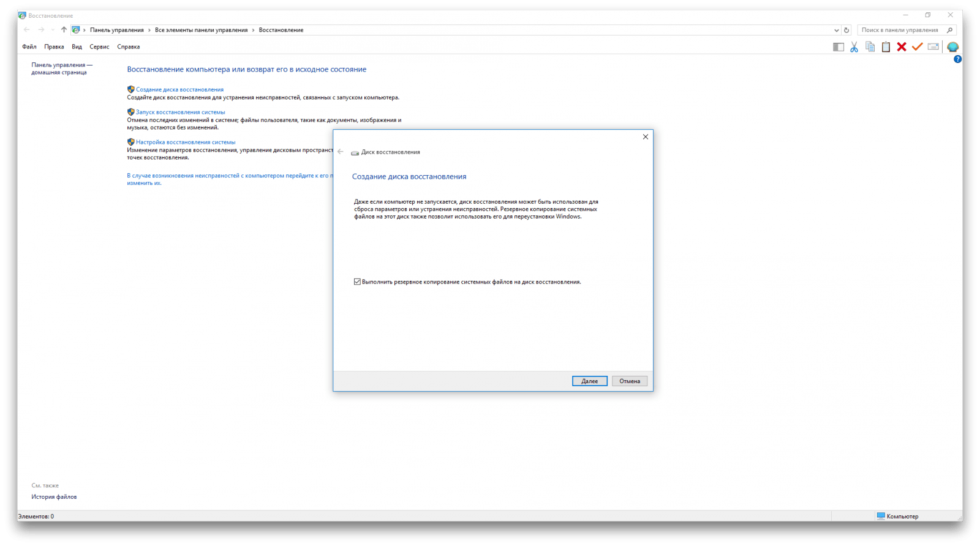Click the orange checkmark Properties icon
Viewport: 980px width, 546px height.
tap(917, 47)
